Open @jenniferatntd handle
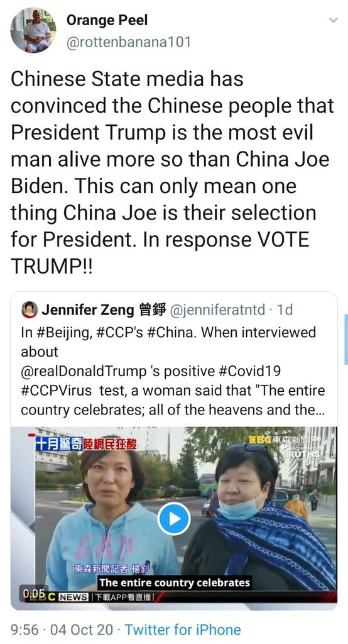348x644 pixels. [x=217, y=310]
